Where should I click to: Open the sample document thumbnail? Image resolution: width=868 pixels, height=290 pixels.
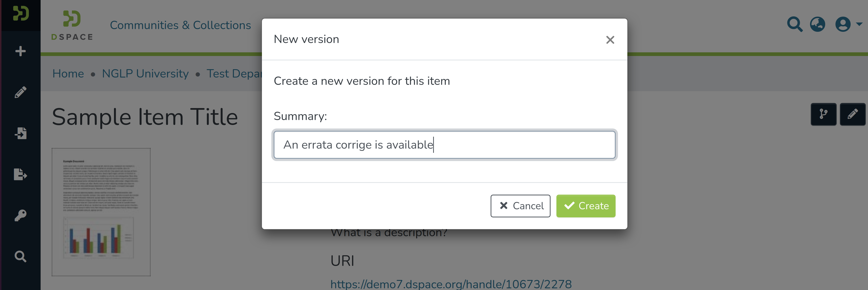pyautogui.click(x=101, y=212)
